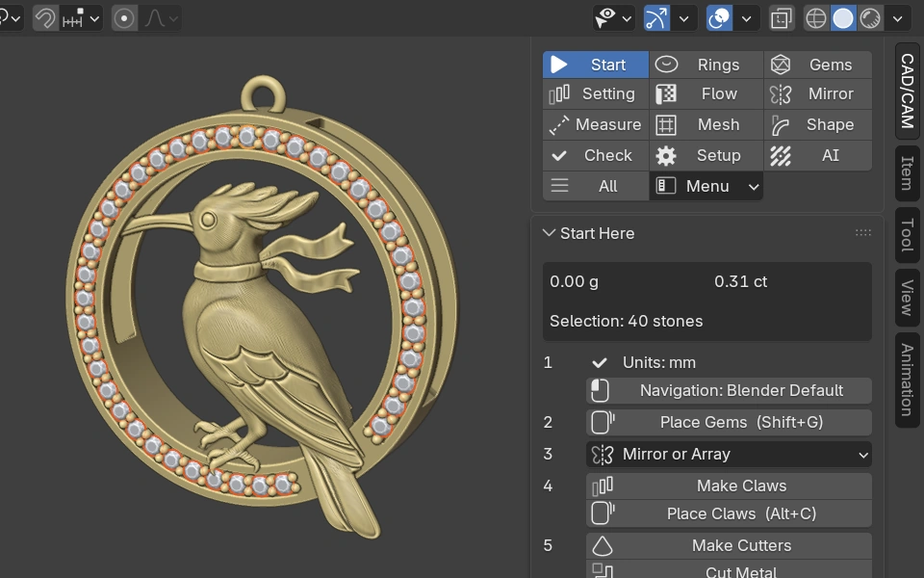Screen dimensions: 924x578
Task: Switch to the Animation sidebar tab
Action: 908,380
